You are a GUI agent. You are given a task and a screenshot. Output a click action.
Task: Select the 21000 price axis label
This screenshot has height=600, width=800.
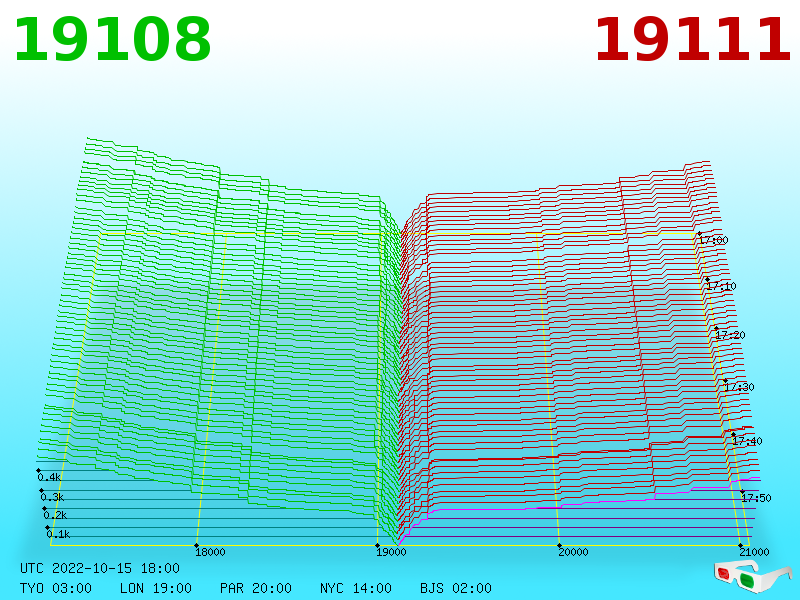[754, 552]
